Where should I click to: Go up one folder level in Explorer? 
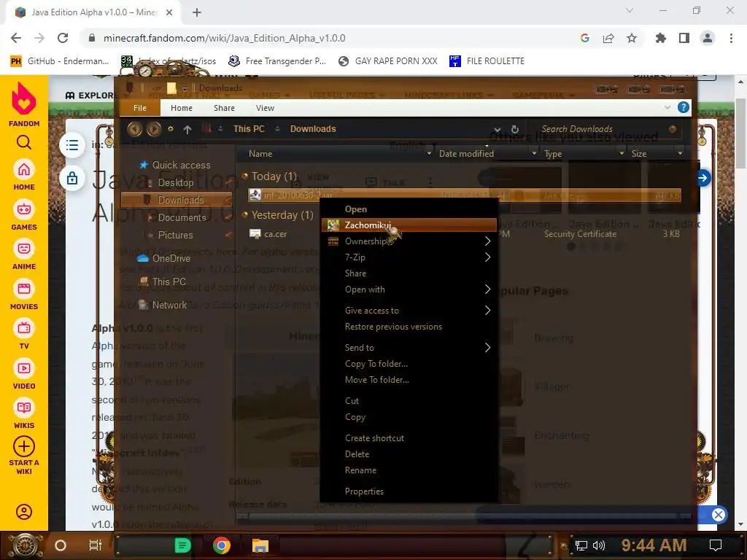tap(187, 129)
